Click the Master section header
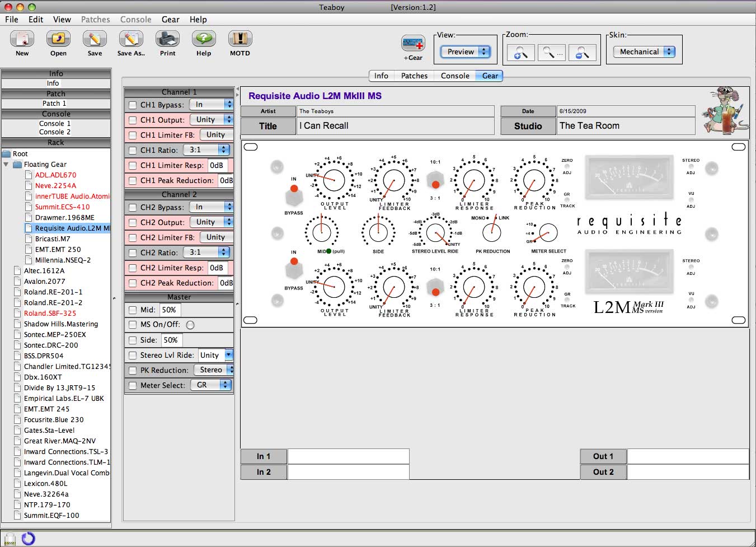756x547 pixels. coord(179,297)
